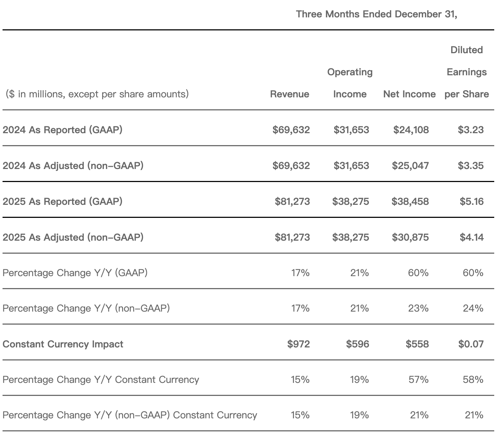Click the $25,047 adjusted net income value

click(x=410, y=165)
